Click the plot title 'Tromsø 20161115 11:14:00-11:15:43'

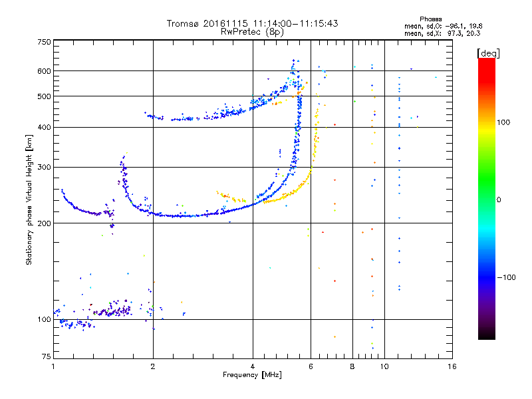point(252,23)
